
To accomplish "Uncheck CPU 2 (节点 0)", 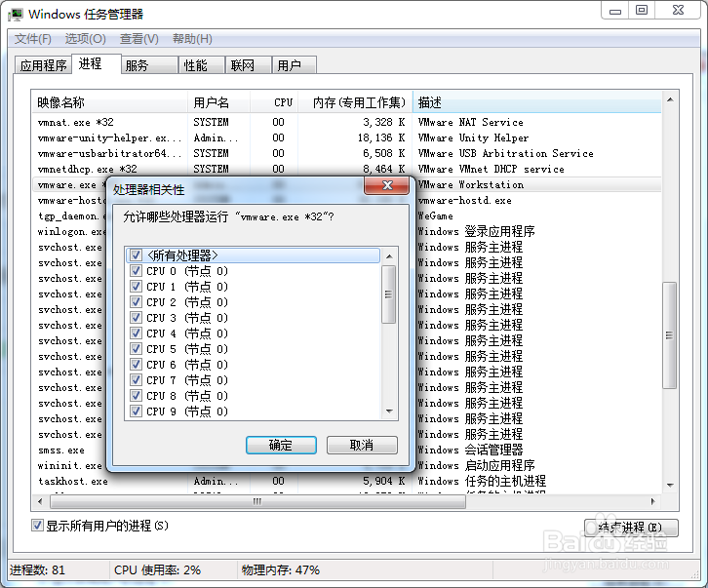I will pos(136,302).
